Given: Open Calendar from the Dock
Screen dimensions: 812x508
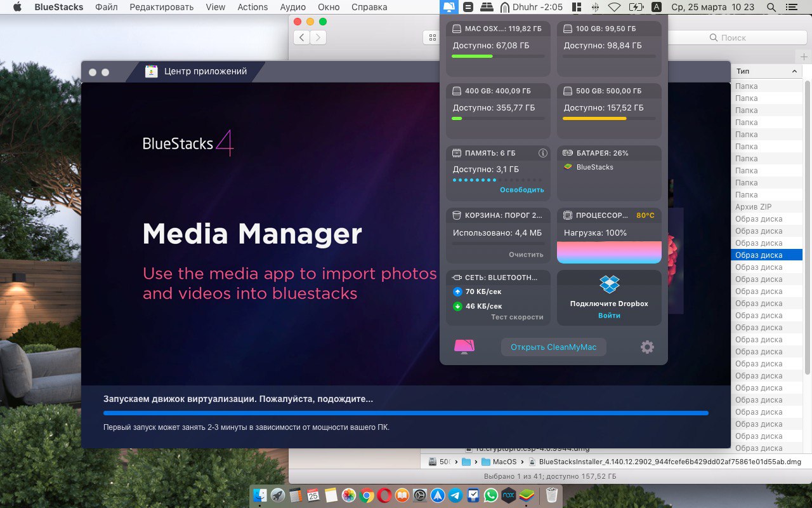Looking at the screenshot, I should point(313,495).
